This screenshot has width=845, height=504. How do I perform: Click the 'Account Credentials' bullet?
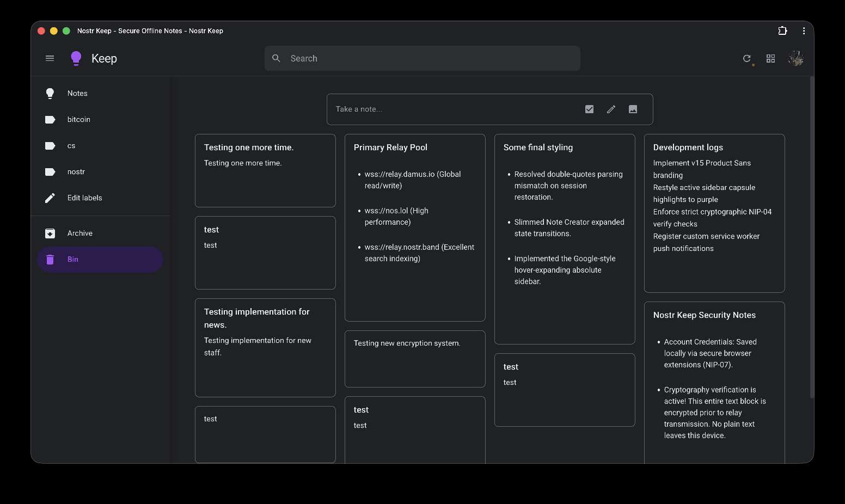click(x=711, y=353)
